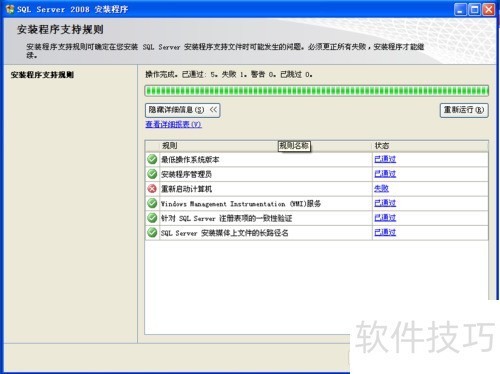Select rule text 针对 SQL Server 注册表项的一致性验证

pos(227,218)
